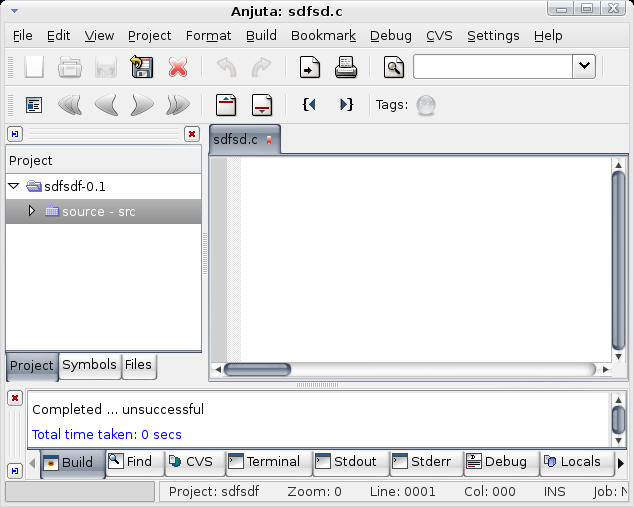The height and width of the screenshot is (507, 634).
Task: Click the grayed Save file icon
Action: click(106, 67)
